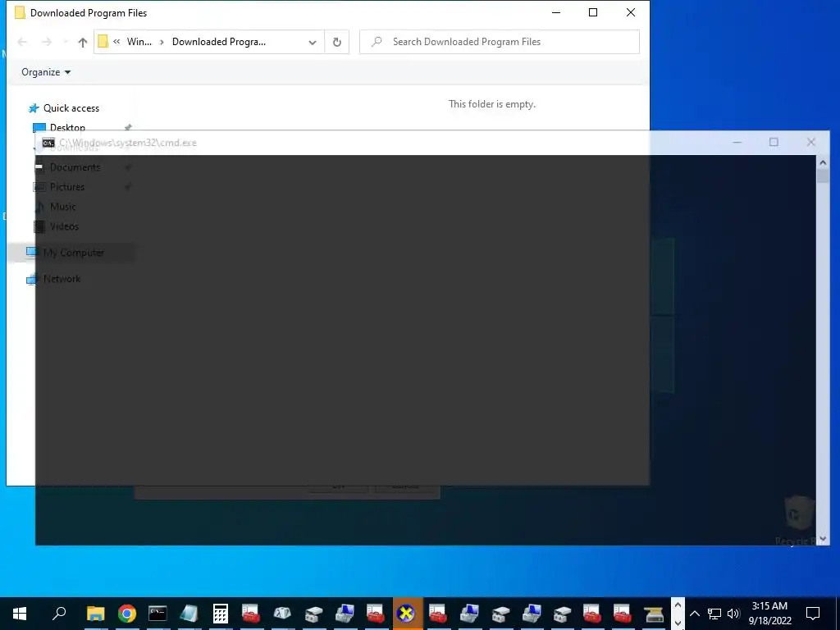
Task: Click the cmd window scrollbar thumb
Action: [x=823, y=176]
